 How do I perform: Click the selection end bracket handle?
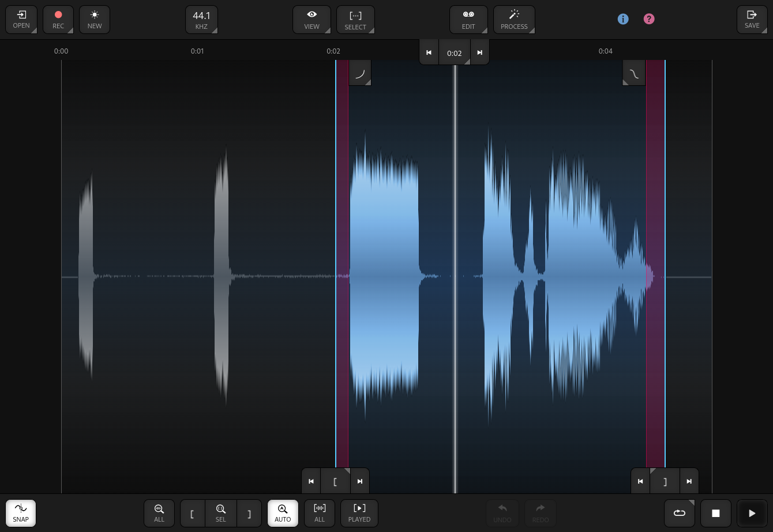tap(665, 481)
